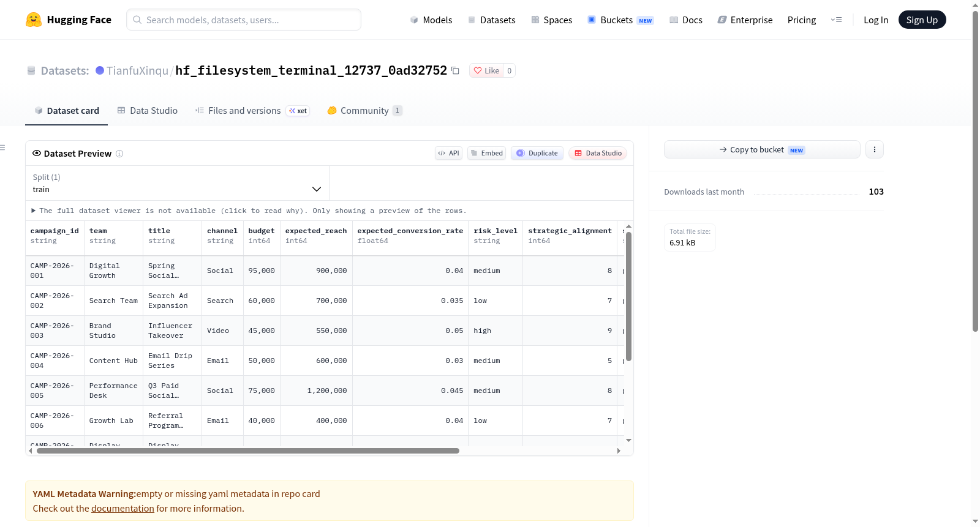Go to the Community tab
This screenshot has width=980, height=527.
[x=364, y=111]
